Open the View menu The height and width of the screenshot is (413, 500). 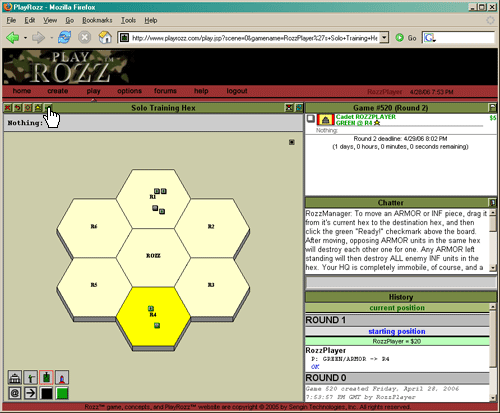tap(50, 20)
